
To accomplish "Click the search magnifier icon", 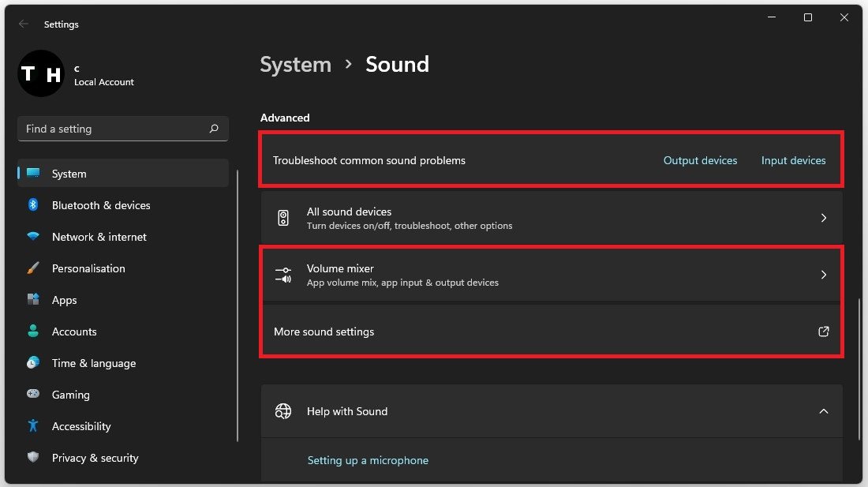I will [x=214, y=129].
